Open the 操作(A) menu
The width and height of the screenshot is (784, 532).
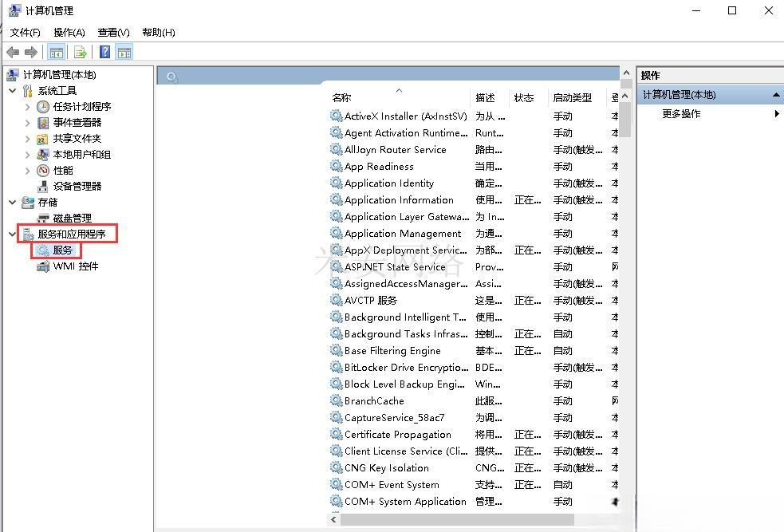pos(69,33)
